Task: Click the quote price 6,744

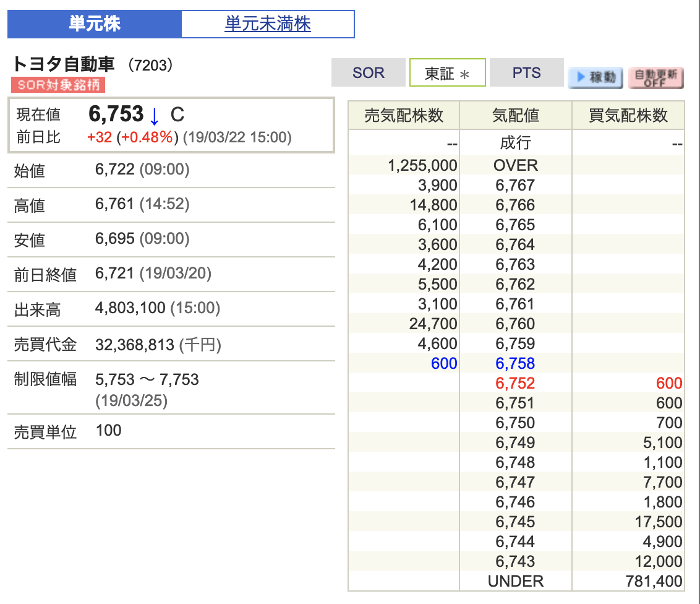Action: (515, 541)
